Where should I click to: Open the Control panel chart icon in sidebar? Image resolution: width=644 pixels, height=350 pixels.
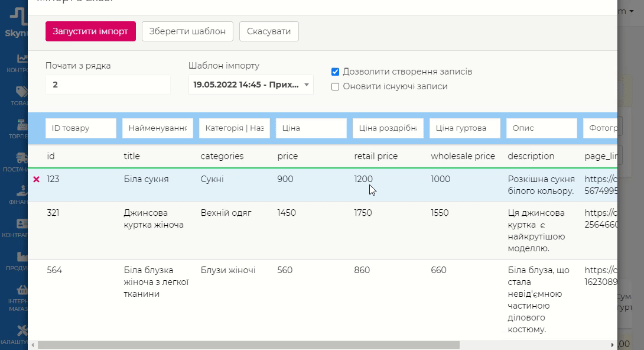22,59
